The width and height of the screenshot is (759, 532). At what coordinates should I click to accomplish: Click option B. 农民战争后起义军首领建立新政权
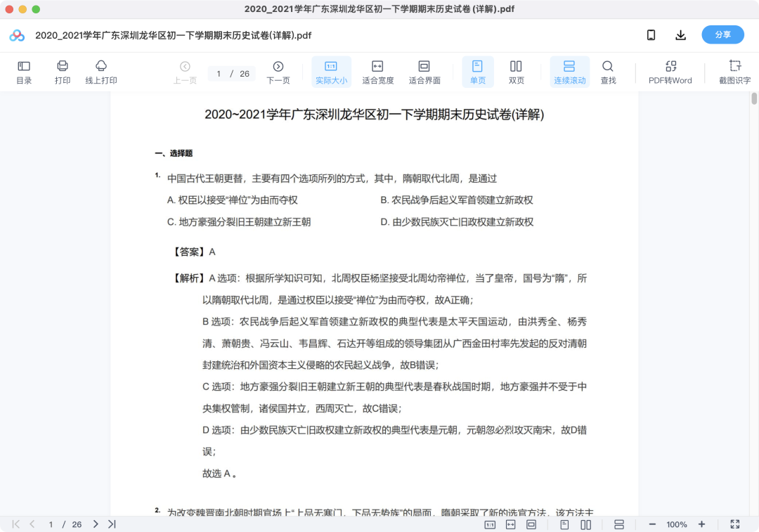click(457, 200)
